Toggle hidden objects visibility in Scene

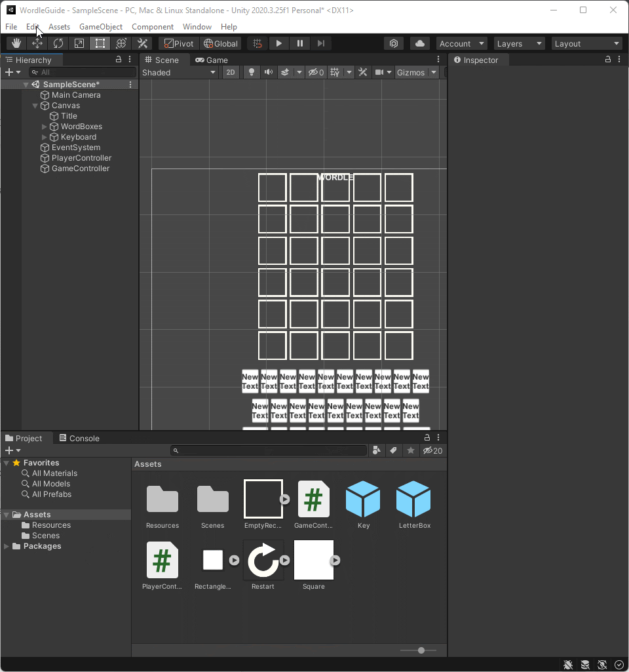click(316, 72)
